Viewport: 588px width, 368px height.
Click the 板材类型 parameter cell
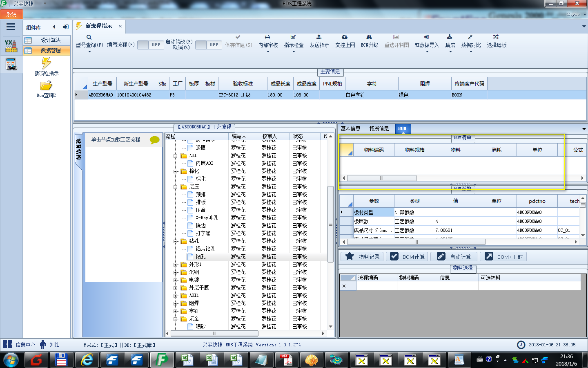[373, 212]
